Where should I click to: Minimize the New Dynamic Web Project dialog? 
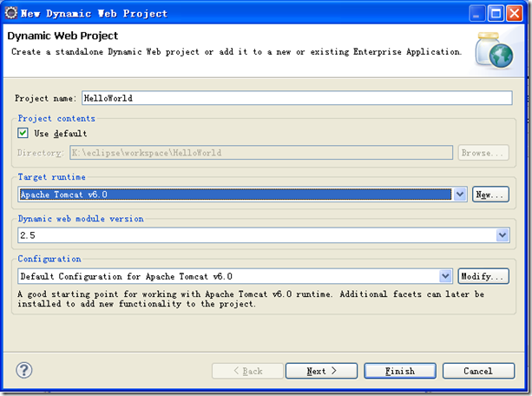point(477,14)
